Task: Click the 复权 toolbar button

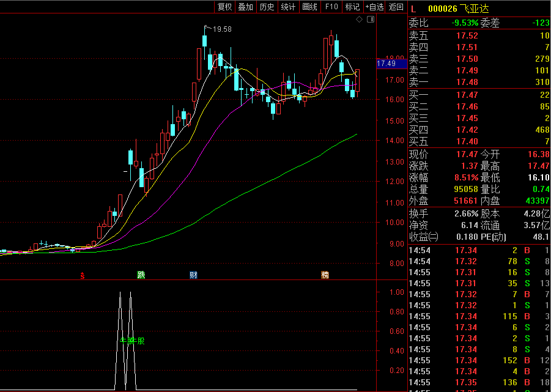Action: (225, 7)
